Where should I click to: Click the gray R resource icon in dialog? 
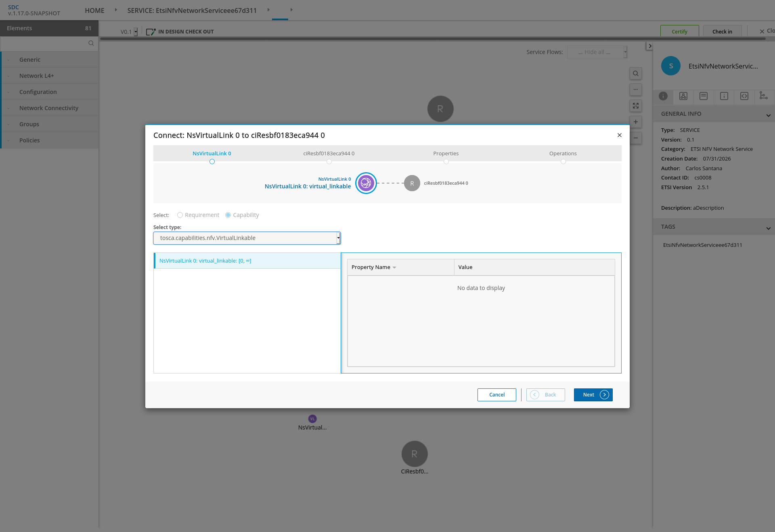click(x=412, y=183)
